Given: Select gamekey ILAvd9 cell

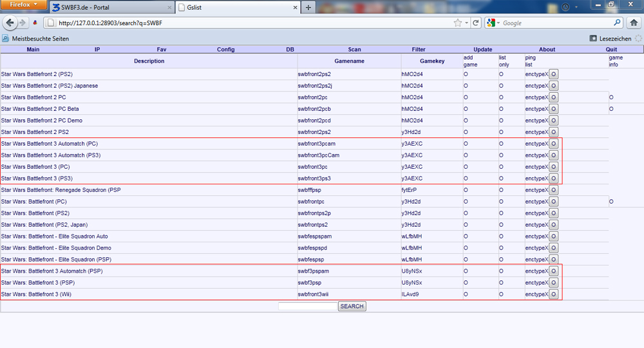Looking at the screenshot, I should [410, 294].
